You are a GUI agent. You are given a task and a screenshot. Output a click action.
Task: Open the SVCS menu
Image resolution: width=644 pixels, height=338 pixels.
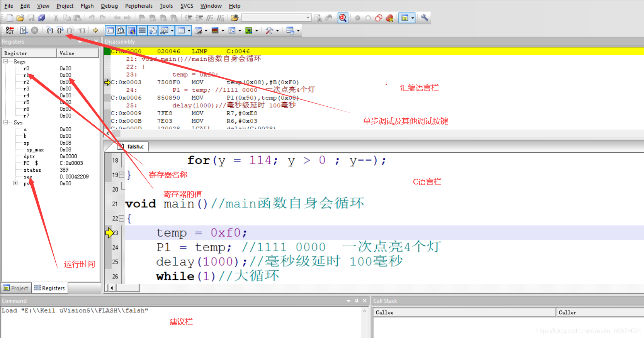coord(187,6)
